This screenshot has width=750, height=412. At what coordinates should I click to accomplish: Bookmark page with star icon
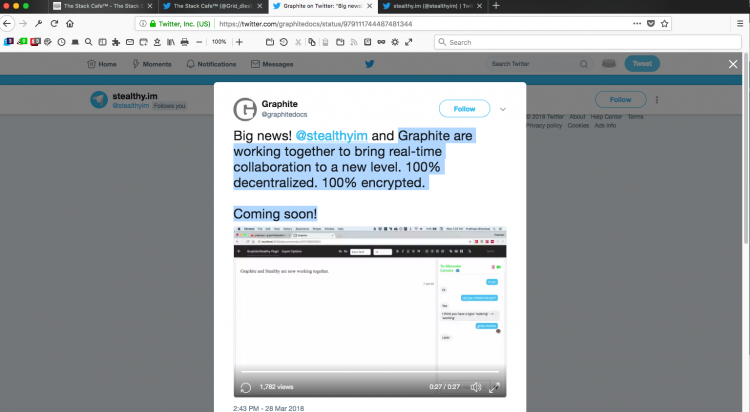coord(664,23)
